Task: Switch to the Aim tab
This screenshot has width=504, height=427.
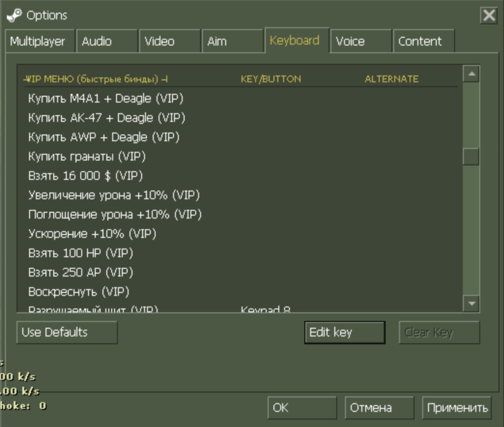Action: point(233,41)
